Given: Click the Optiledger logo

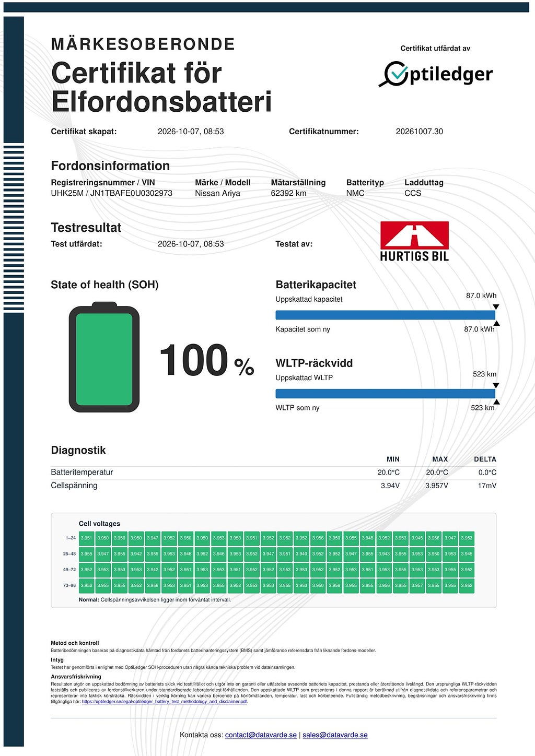Looking at the screenshot, I should point(436,74).
